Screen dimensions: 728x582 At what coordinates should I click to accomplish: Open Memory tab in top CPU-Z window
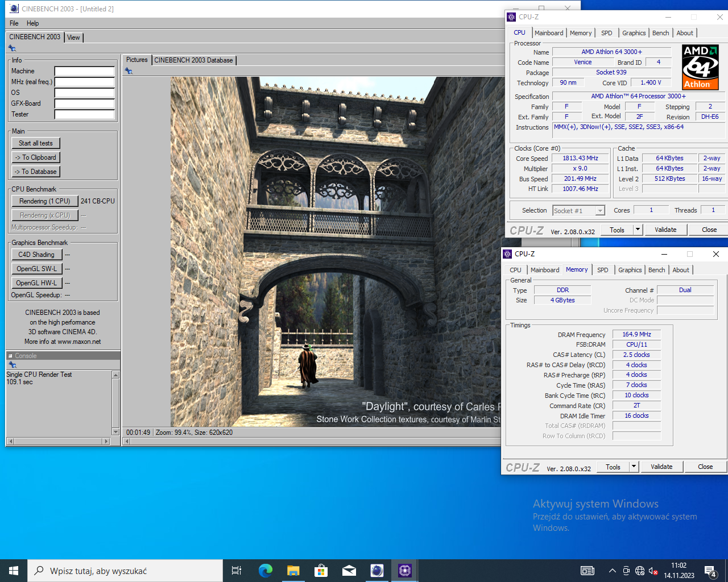[x=581, y=33]
